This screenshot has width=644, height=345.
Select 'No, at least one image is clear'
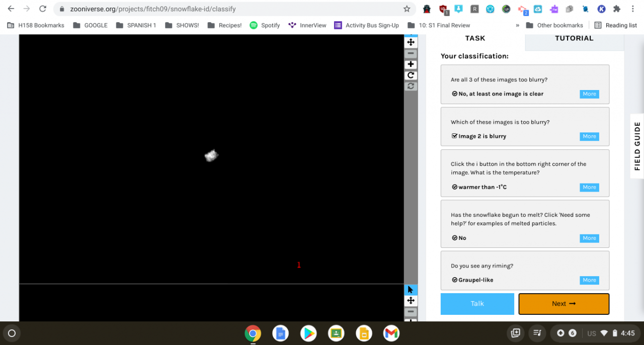tap(501, 94)
